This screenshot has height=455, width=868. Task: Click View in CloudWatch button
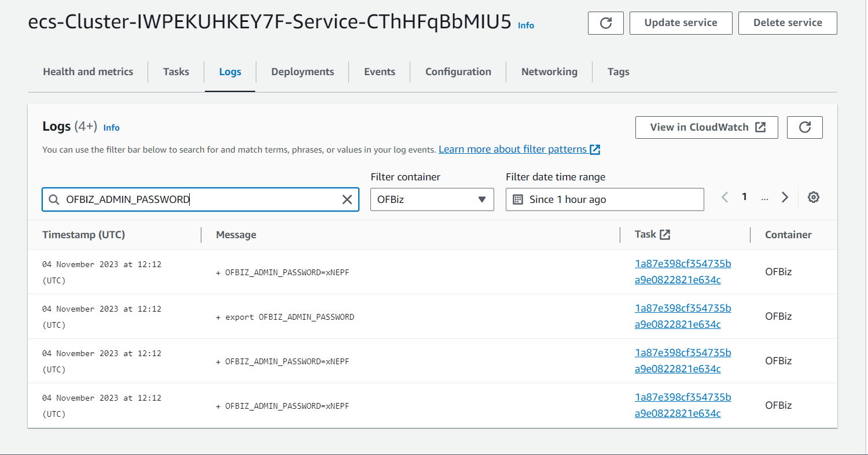click(x=707, y=128)
